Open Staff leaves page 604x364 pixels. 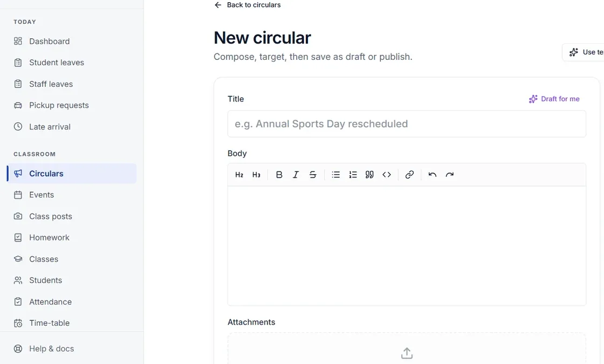[72, 84]
